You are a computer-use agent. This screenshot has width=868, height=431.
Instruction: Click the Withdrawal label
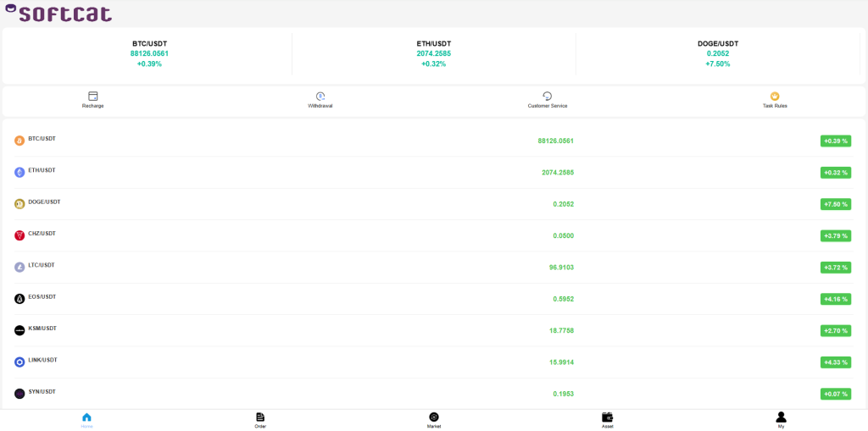pos(320,106)
